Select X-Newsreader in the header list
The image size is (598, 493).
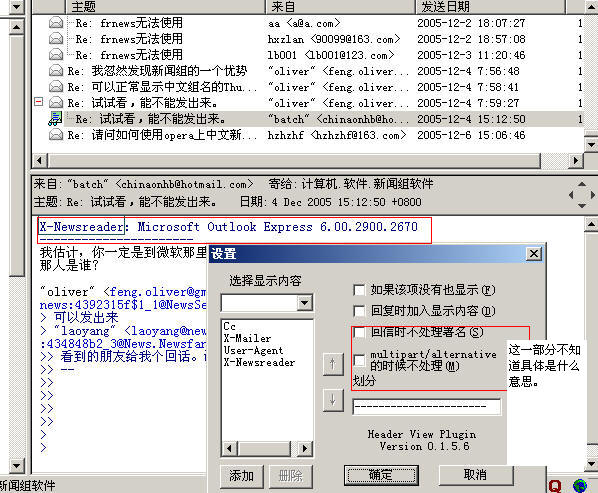259,362
